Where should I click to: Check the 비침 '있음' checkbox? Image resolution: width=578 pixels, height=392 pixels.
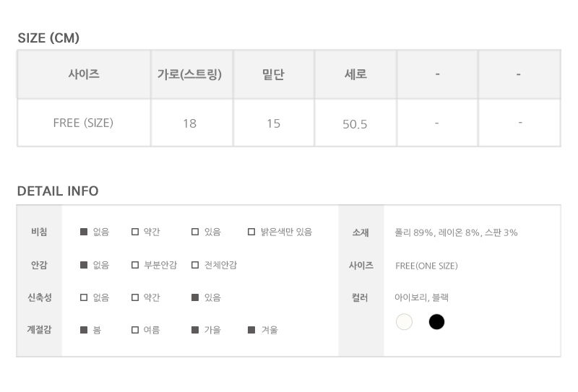195,232
